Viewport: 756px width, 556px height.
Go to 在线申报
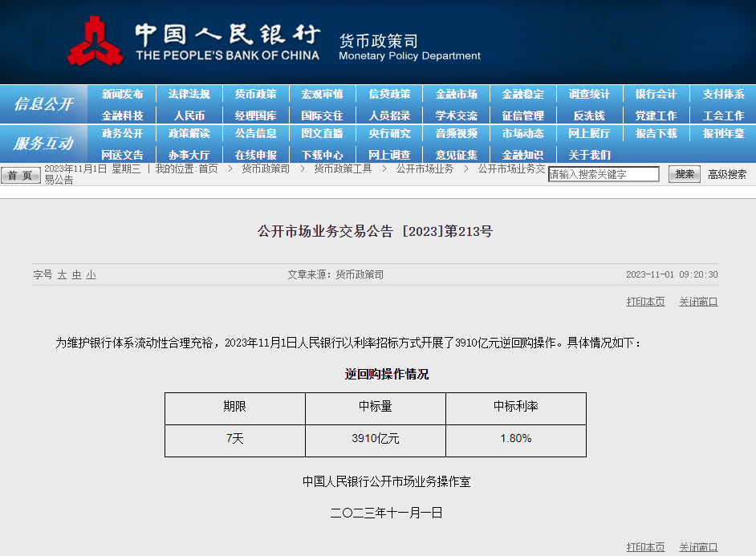click(x=255, y=155)
